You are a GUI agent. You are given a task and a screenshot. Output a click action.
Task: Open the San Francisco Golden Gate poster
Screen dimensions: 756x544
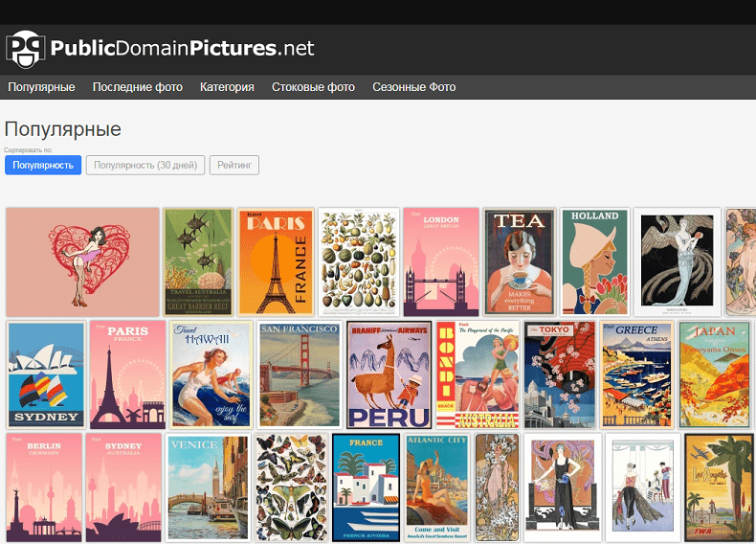(x=300, y=374)
